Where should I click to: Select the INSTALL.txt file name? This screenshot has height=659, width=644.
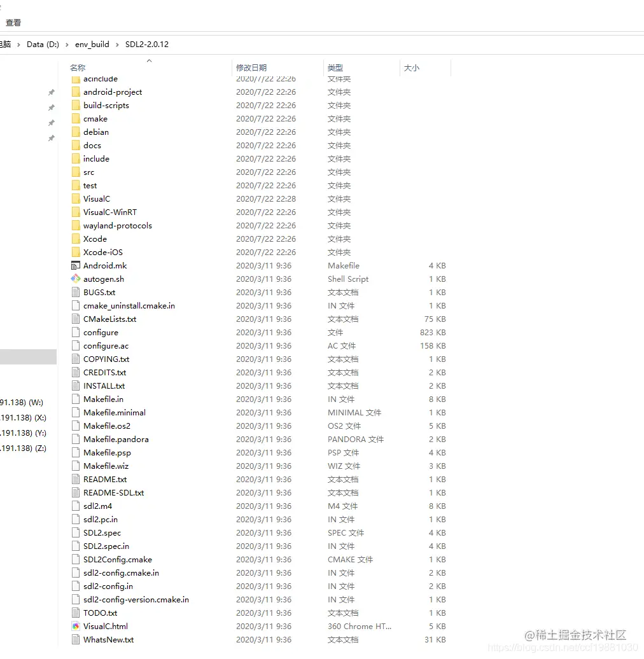[x=104, y=386]
